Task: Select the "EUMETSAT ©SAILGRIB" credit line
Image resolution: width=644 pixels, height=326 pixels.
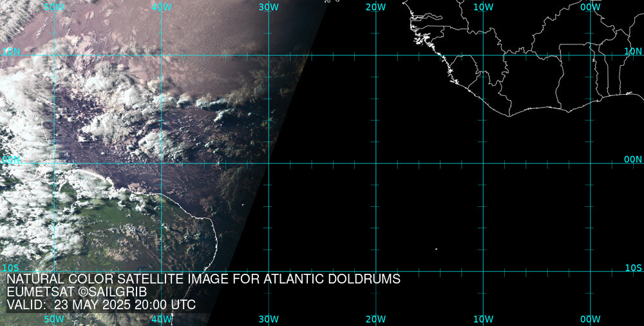Action: pos(77,292)
